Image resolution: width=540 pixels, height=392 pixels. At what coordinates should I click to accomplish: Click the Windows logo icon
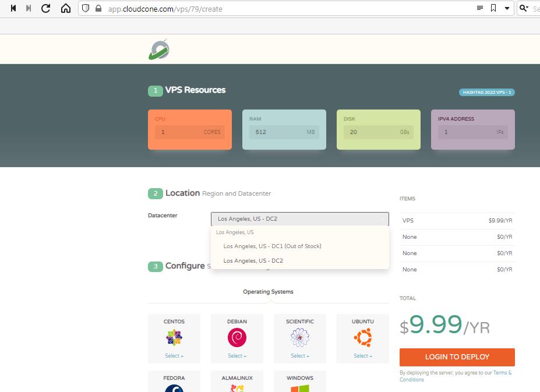pyautogui.click(x=299, y=388)
